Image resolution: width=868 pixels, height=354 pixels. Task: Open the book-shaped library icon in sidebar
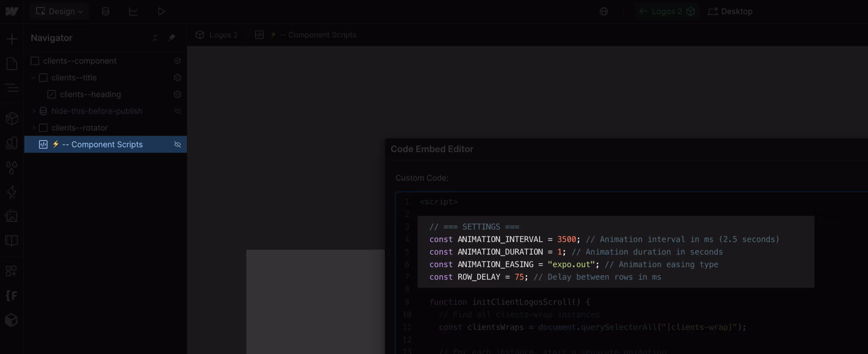(x=12, y=240)
